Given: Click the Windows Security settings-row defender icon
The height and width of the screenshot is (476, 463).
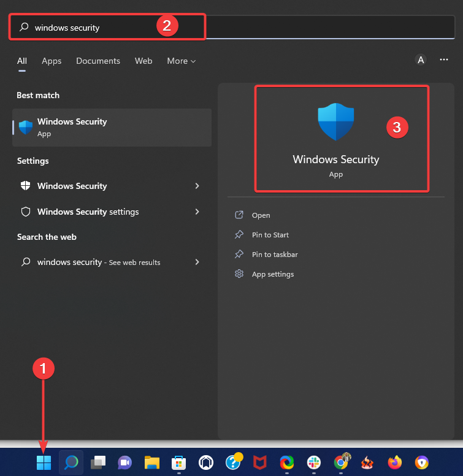Looking at the screenshot, I should (26, 185).
